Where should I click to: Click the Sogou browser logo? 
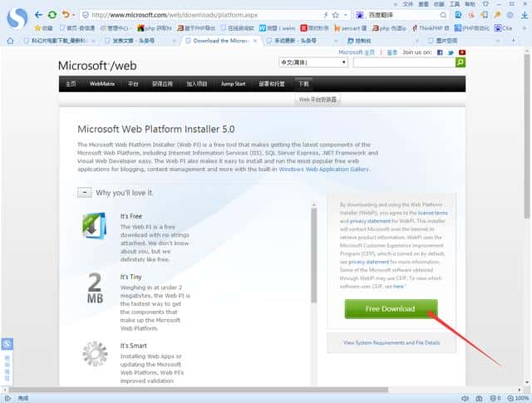pos(17,18)
